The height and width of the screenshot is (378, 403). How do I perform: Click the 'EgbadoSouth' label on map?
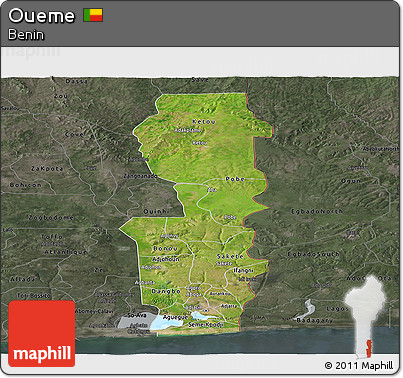[313, 254]
